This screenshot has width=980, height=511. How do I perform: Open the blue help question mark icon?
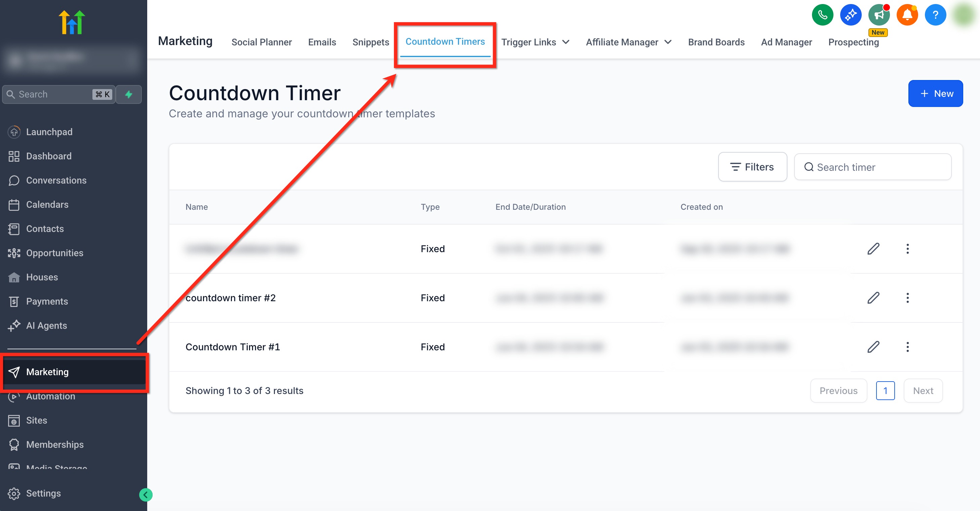click(x=935, y=15)
